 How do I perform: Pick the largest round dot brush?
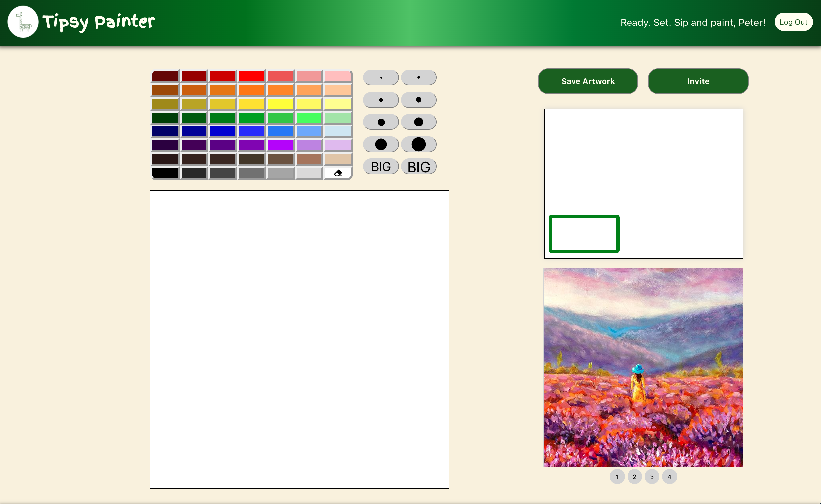[418, 144]
